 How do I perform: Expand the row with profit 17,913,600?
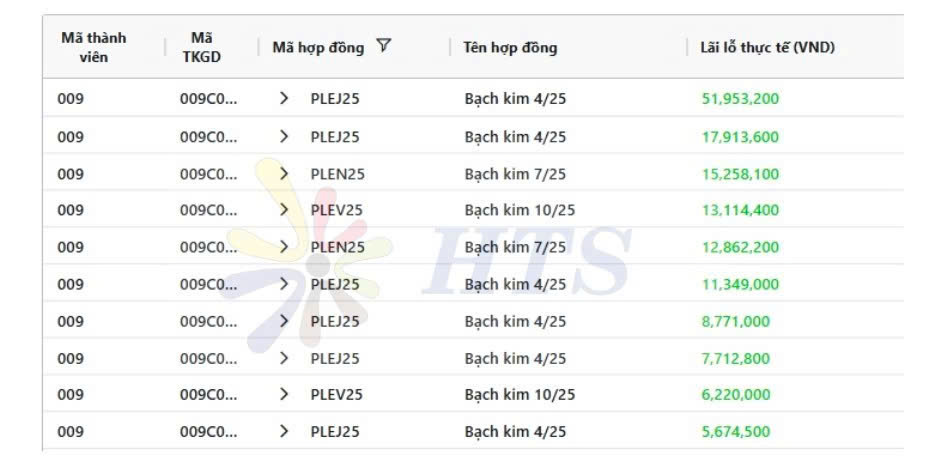click(x=284, y=137)
